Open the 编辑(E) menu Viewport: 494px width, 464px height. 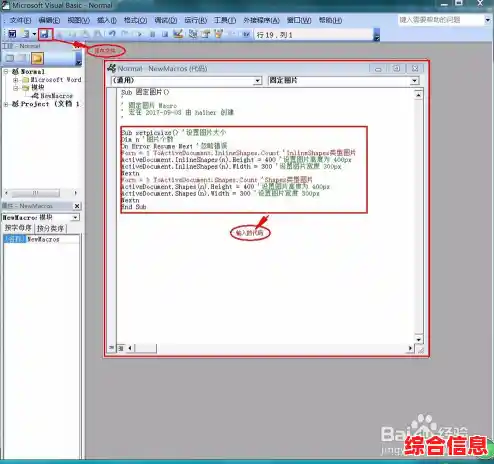point(49,20)
